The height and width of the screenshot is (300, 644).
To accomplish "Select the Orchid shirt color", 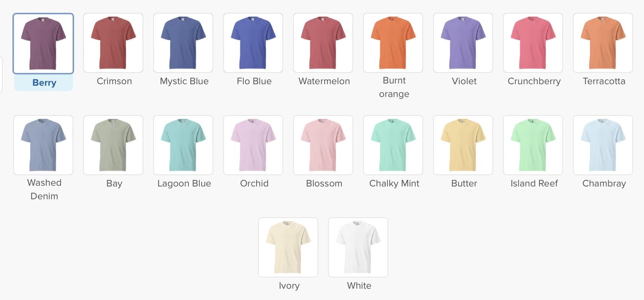I will pyautogui.click(x=253, y=145).
